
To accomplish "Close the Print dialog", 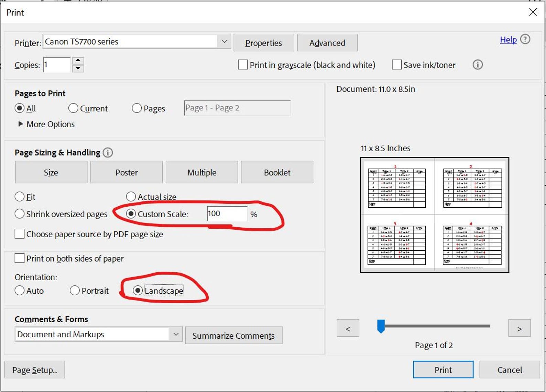I will 533,12.
